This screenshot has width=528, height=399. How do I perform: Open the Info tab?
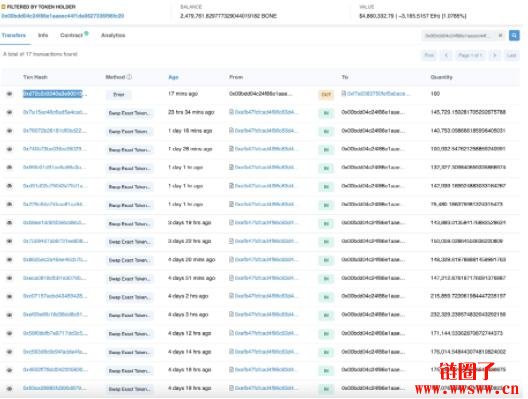(x=43, y=35)
